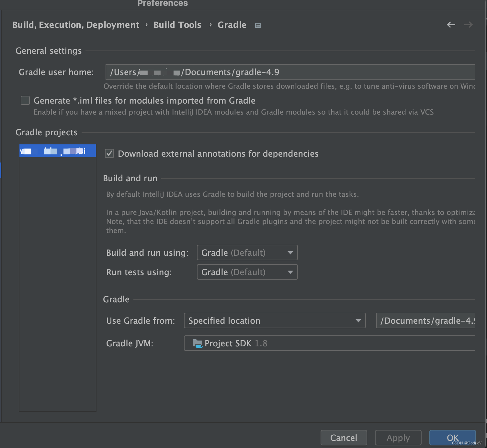This screenshot has height=448, width=487.
Task: Click the Preferences window title
Action: pos(163,3)
